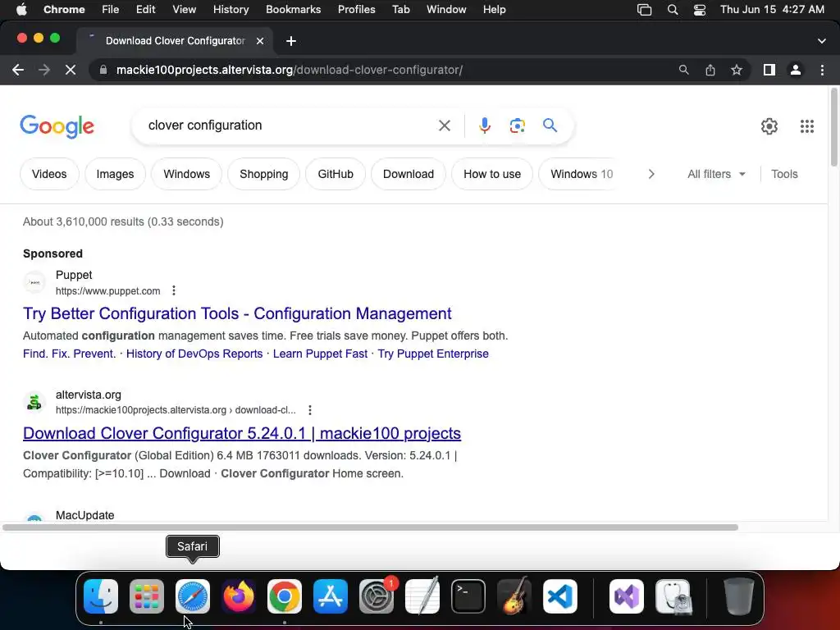The width and height of the screenshot is (840, 630).
Task: Share this page from address bar
Action: [710, 70]
